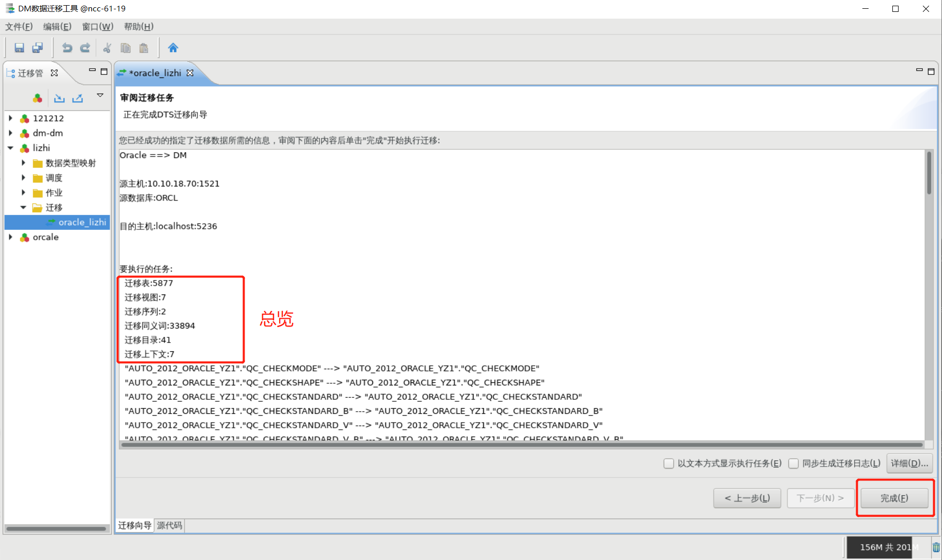Screen dimensions: 942x560
Task: Click the 迁移同义词:33894 text line
Action: (160, 325)
